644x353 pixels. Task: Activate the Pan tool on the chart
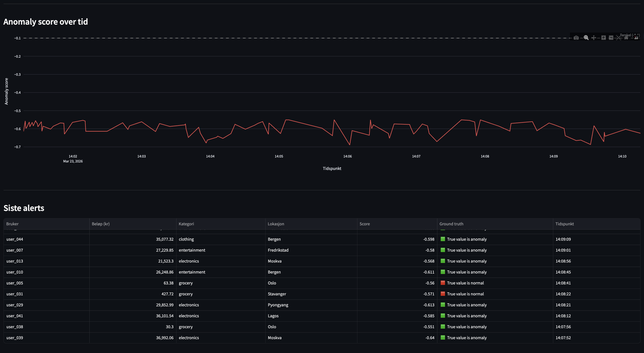pyautogui.click(x=594, y=38)
